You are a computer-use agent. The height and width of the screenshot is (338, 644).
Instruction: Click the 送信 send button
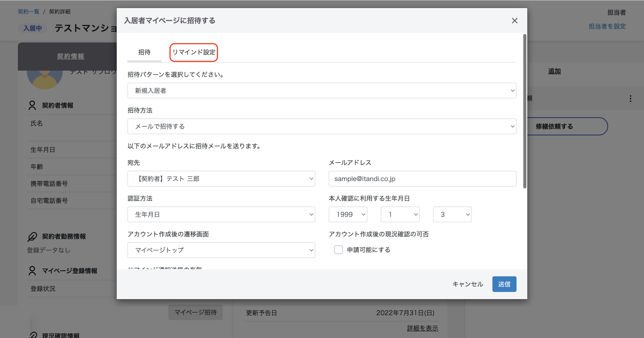(x=504, y=284)
